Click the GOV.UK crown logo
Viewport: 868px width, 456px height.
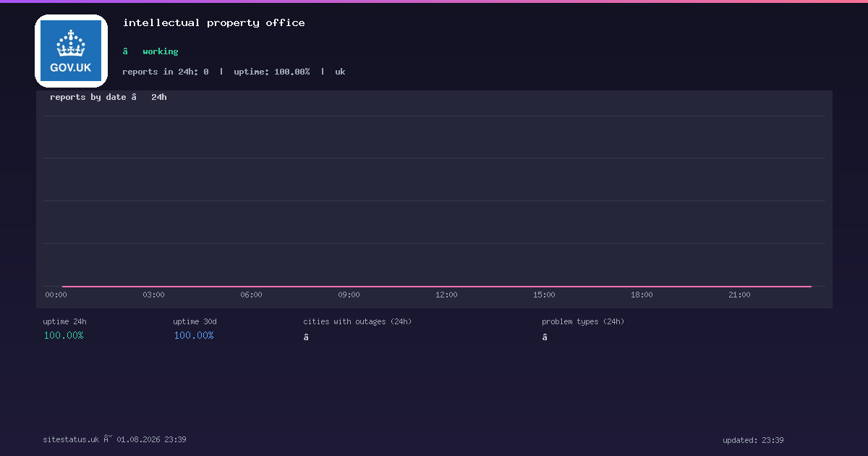(71, 51)
